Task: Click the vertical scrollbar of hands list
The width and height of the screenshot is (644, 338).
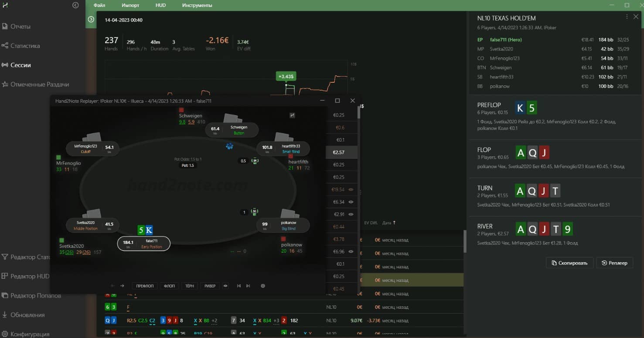Action: pyautogui.click(x=464, y=241)
